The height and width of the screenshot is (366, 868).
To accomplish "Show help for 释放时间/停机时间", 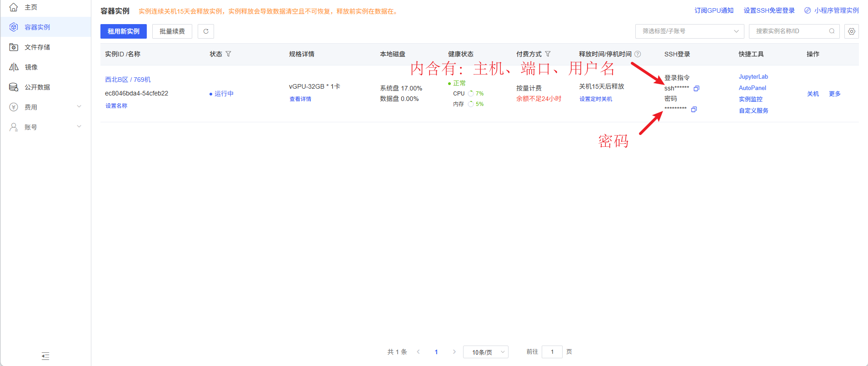I will click(638, 54).
